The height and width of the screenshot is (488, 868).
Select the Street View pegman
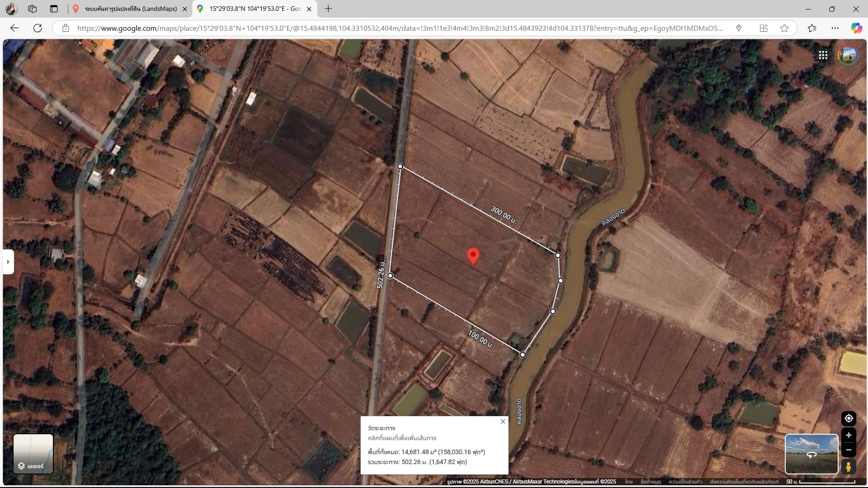click(849, 466)
